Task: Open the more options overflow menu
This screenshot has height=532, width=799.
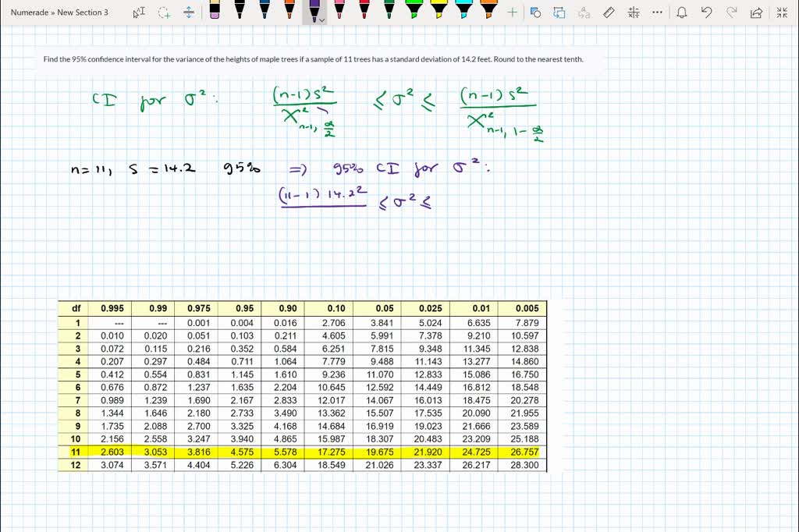Action: (657, 12)
